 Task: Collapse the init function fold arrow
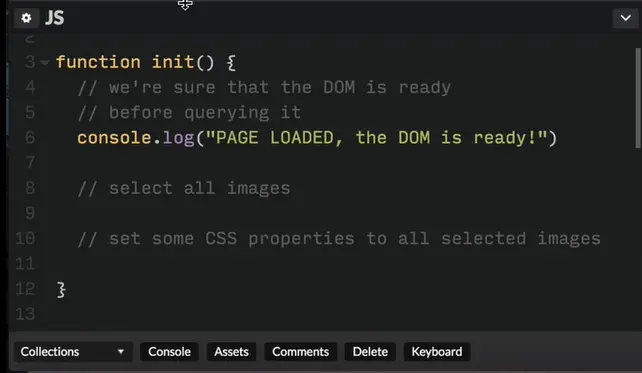45,63
